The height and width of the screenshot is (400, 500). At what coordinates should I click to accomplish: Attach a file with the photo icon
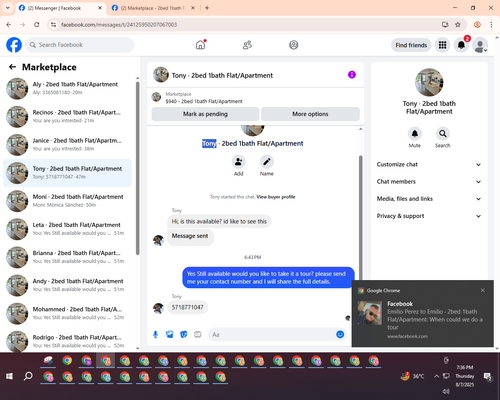170,334
